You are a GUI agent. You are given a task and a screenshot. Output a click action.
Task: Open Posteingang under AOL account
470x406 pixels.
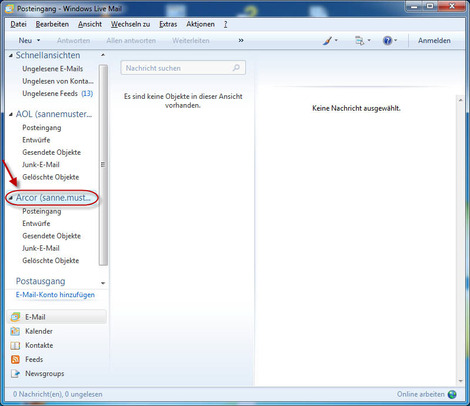click(x=42, y=128)
